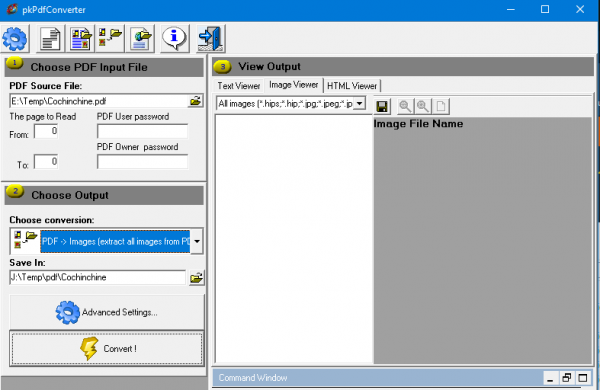Click the exit door toolbar icon
The image size is (600, 390).
point(211,38)
